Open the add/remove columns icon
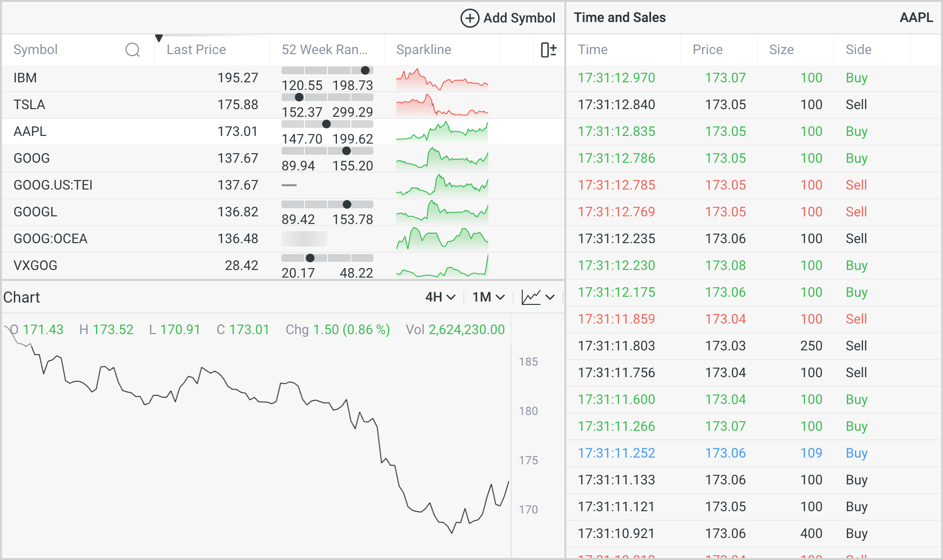This screenshot has width=943, height=560. (x=549, y=50)
